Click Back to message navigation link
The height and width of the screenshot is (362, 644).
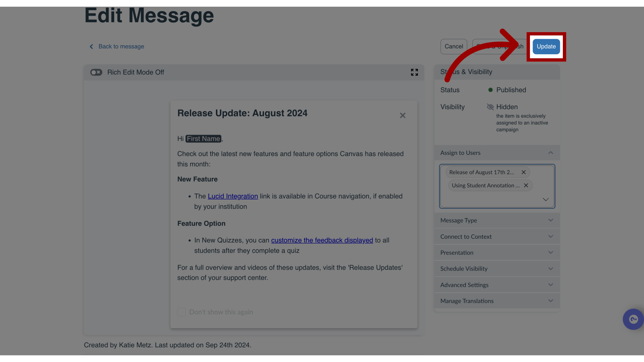tap(116, 46)
